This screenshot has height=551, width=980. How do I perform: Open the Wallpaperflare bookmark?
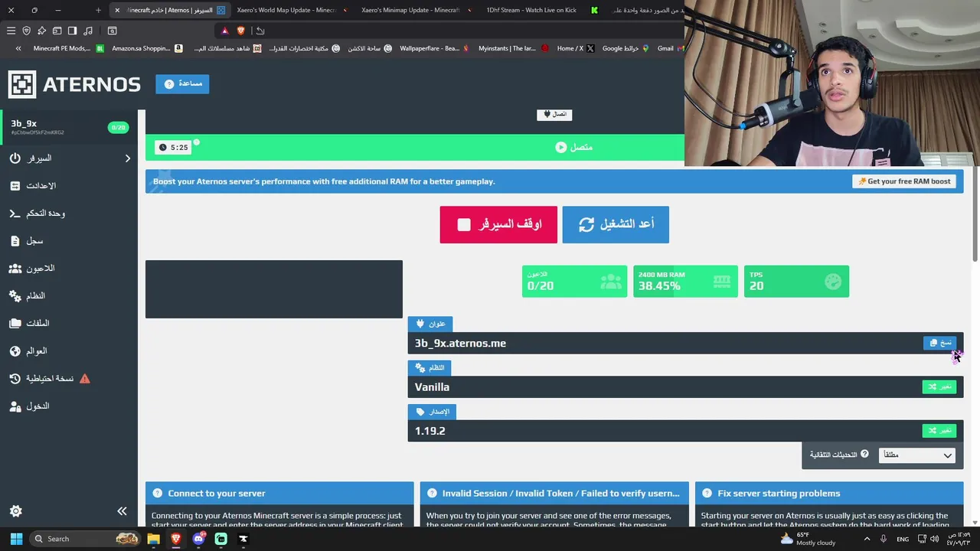[x=434, y=48]
